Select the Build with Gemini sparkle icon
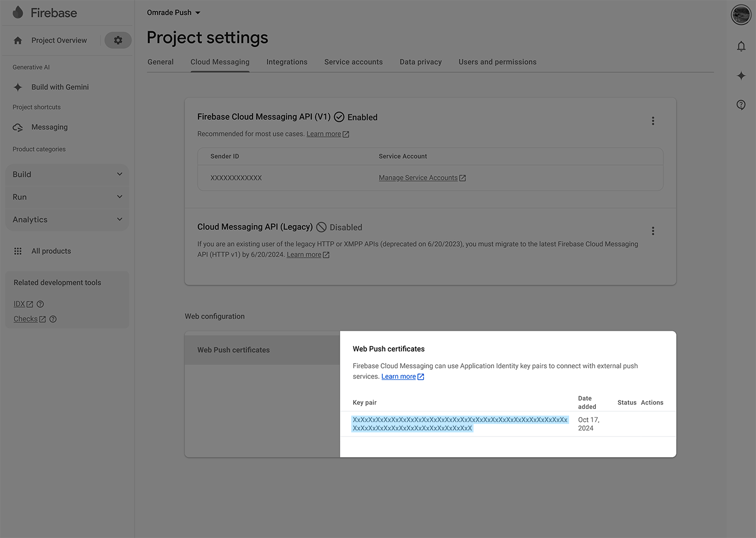This screenshot has height=538, width=756. [17, 87]
